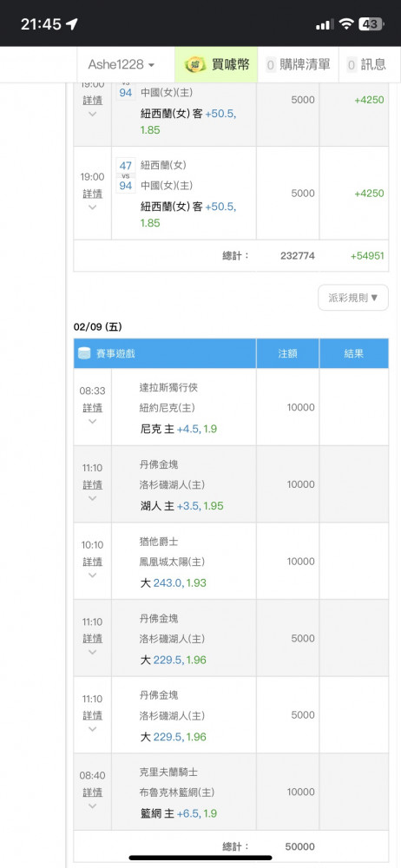This screenshot has height=868, width=401.
Task: Click the 0 counter badge beside 購牌清單
Action: [x=271, y=65]
